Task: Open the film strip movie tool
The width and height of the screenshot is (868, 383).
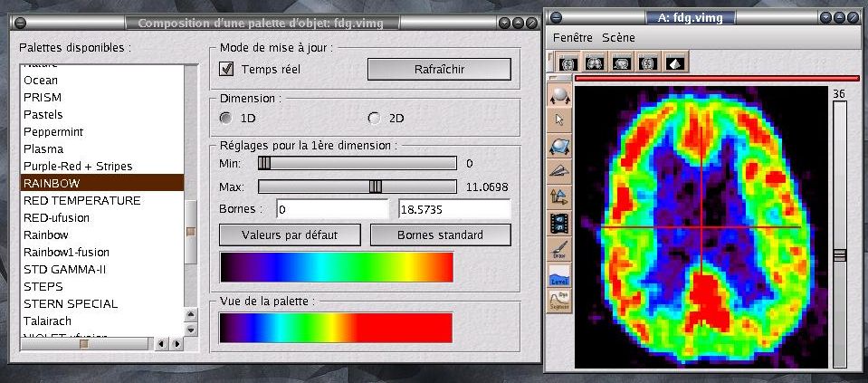Action: coord(558,220)
